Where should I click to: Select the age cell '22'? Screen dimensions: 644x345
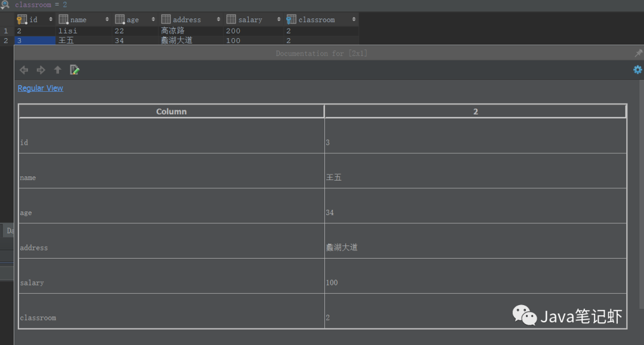(x=135, y=31)
